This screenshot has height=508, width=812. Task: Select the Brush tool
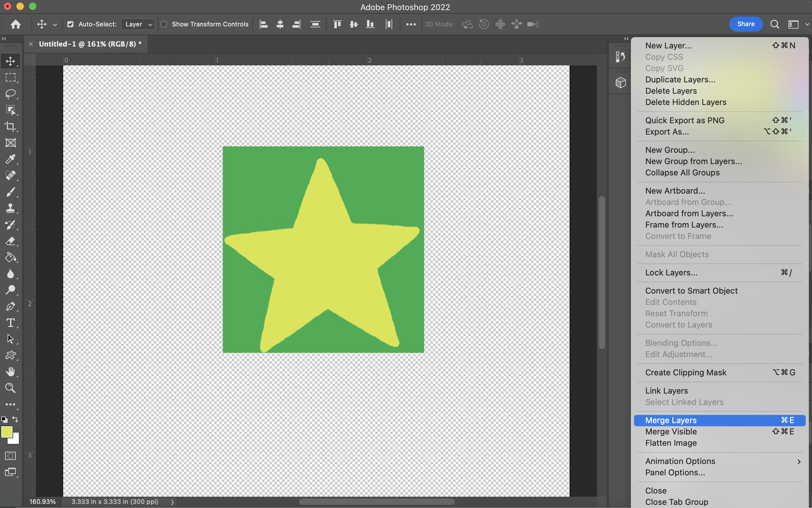coord(10,191)
